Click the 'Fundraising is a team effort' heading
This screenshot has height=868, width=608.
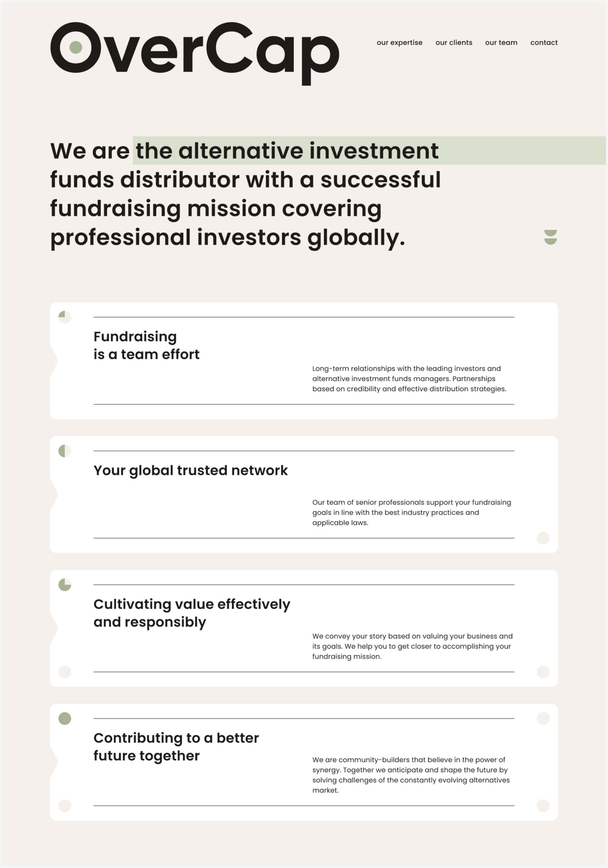tap(146, 345)
